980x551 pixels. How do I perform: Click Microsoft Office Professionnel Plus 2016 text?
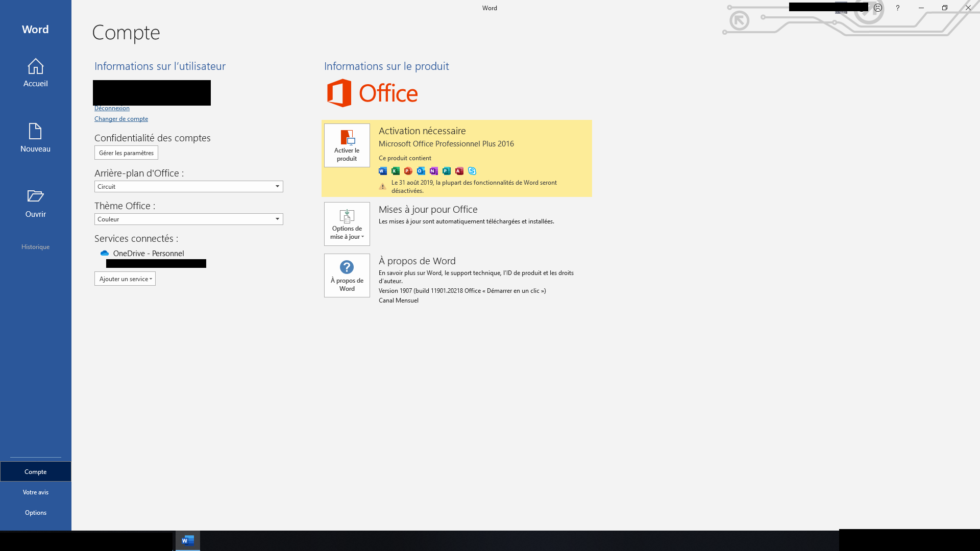pyautogui.click(x=446, y=144)
